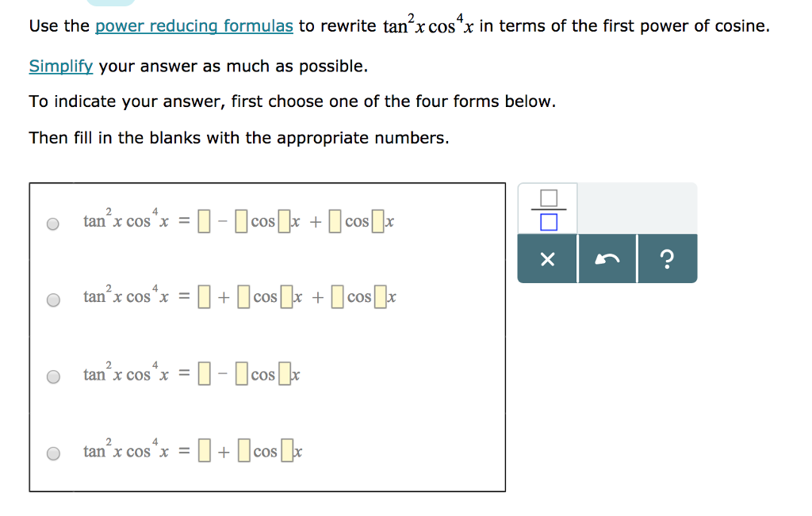This screenshot has width=812, height=516.
Task: Click constant blank in the third form
Action: click(x=204, y=373)
